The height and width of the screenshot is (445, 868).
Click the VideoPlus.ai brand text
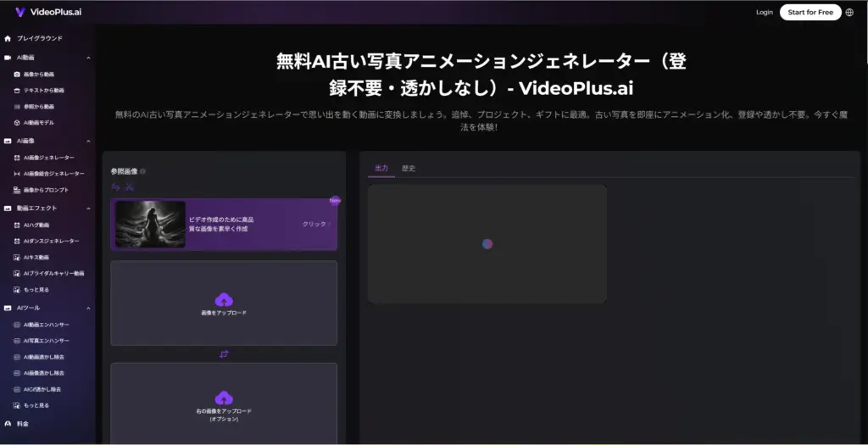56,12
